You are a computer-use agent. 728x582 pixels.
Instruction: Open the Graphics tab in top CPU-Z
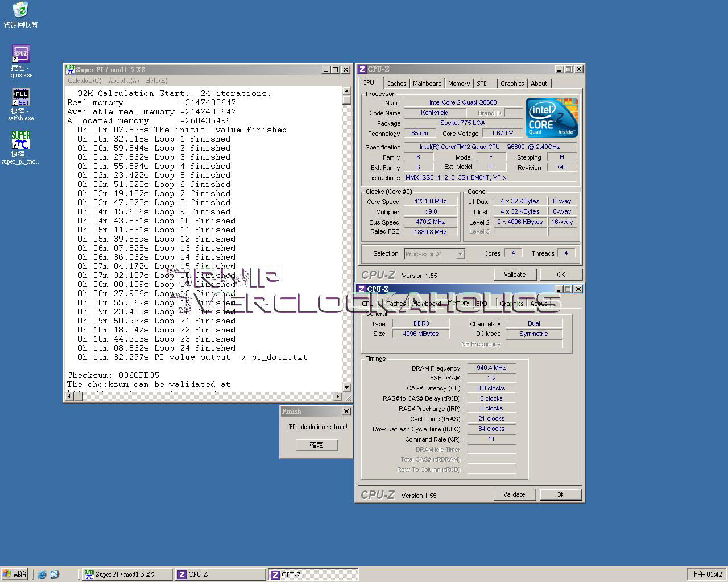pyautogui.click(x=512, y=84)
